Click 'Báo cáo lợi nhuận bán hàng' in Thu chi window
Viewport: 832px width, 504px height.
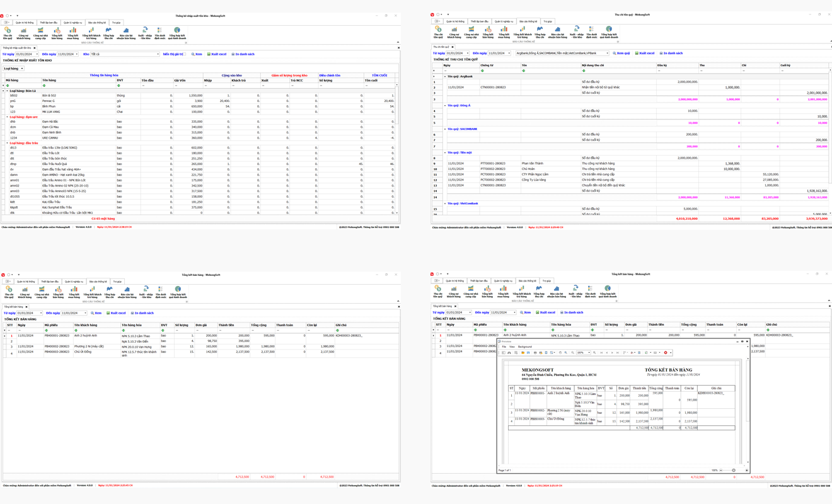[557, 31]
